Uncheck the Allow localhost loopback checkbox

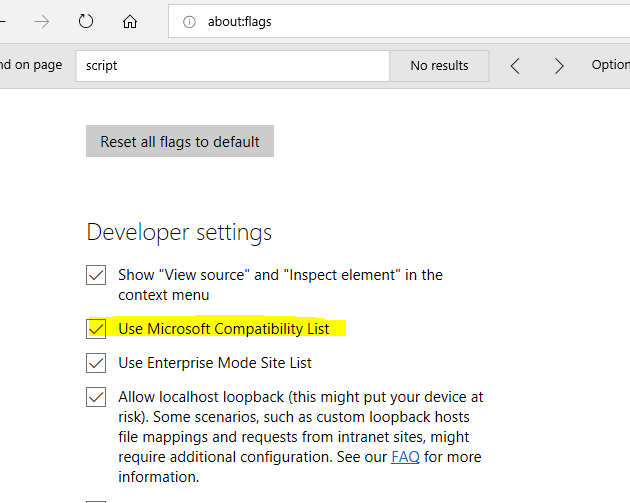[96, 397]
